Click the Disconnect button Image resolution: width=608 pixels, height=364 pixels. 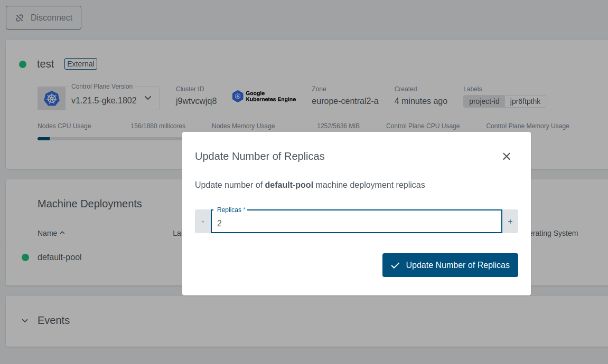coord(43,17)
